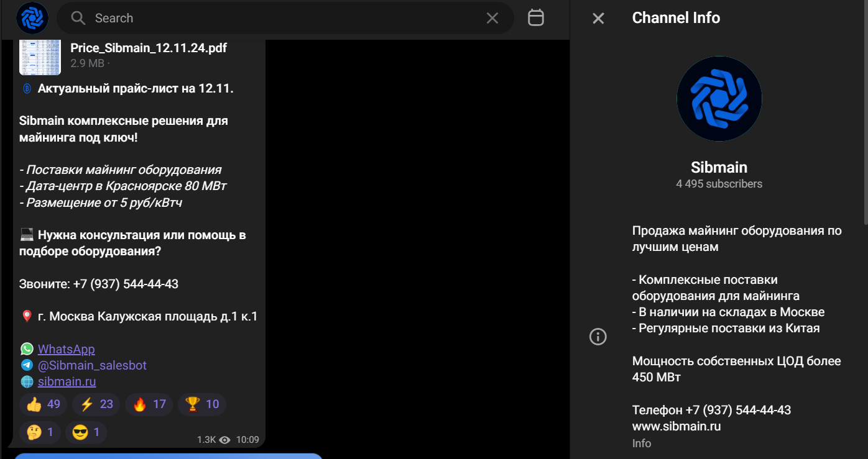Click the Info label under description

pyautogui.click(x=642, y=443)
